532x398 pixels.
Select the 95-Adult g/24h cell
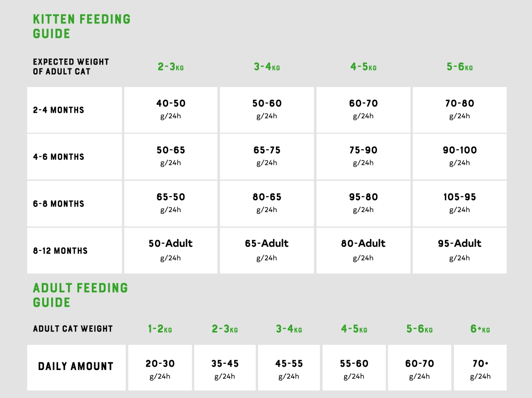tap(459, 250)
